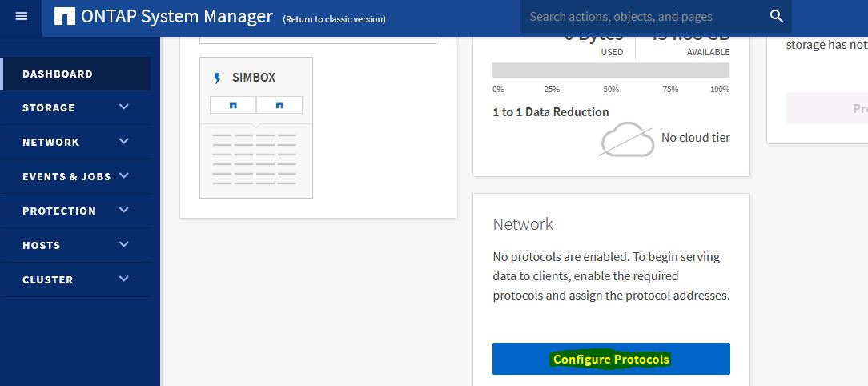Click the search magnifier icon
This screenshot has width=868, height=386.
click(777, 17)
